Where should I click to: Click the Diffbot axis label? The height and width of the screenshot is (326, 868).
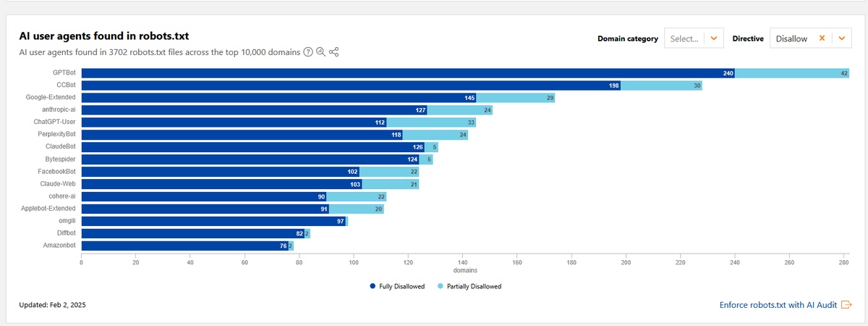[x=66, y=233]
